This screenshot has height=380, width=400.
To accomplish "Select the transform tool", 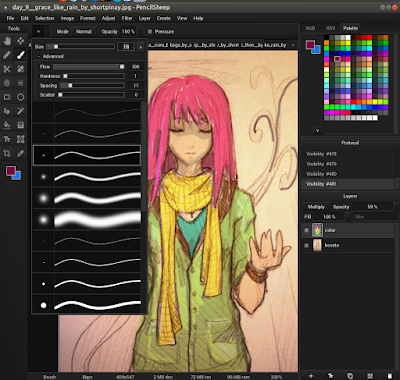I will pos(21,139).
